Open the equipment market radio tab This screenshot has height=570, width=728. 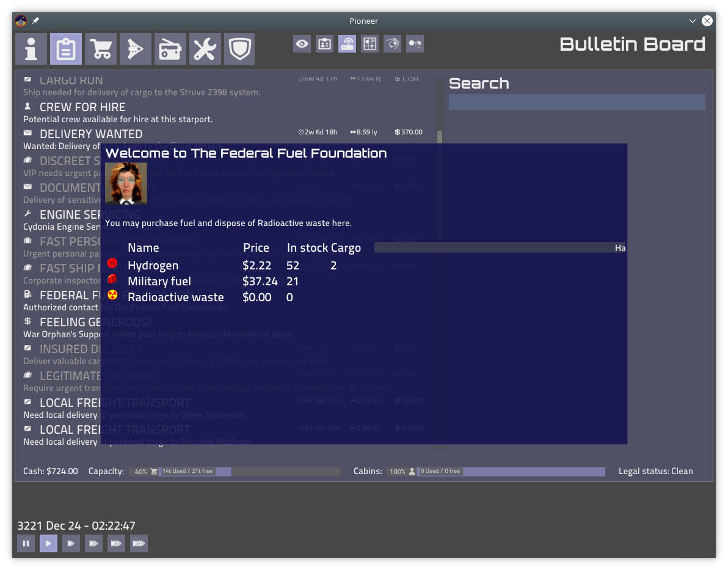(x=170, y=49)
